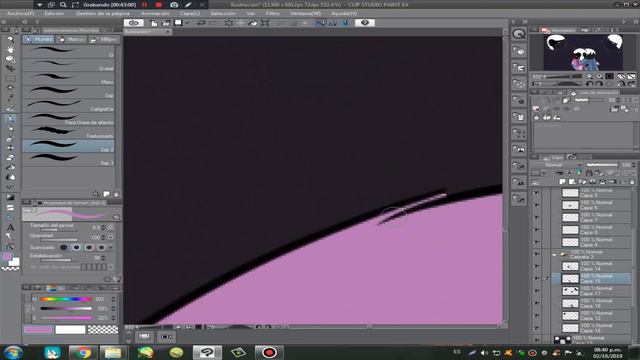Choose first Suavizado anti-aliasing option
640x360 pixels.
[x=64, y=247]
